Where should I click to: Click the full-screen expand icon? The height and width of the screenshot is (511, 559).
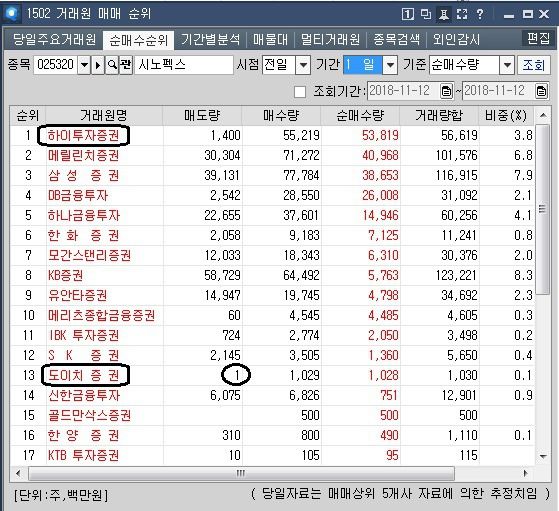pyautogui.click(x=462, y=14)
